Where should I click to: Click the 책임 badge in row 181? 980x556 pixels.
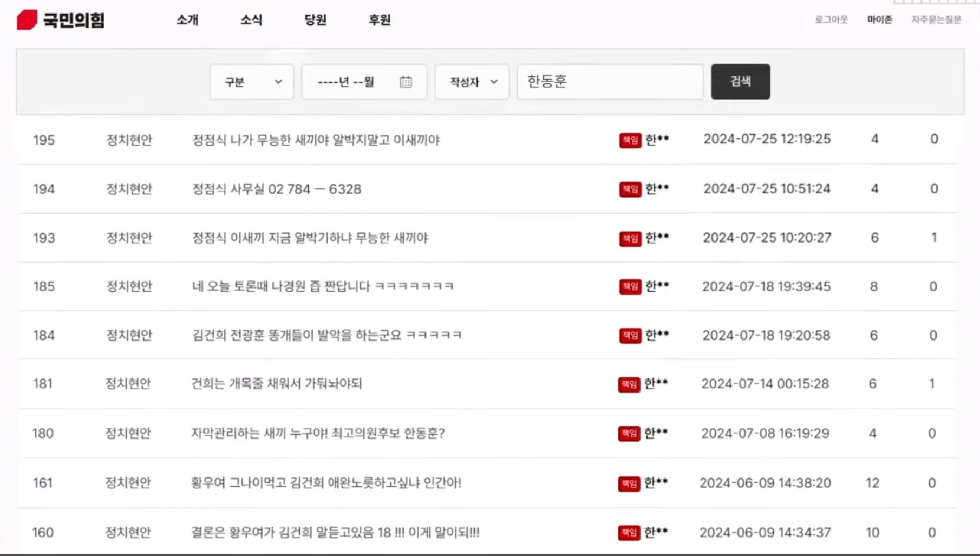[x=629, y=384]
